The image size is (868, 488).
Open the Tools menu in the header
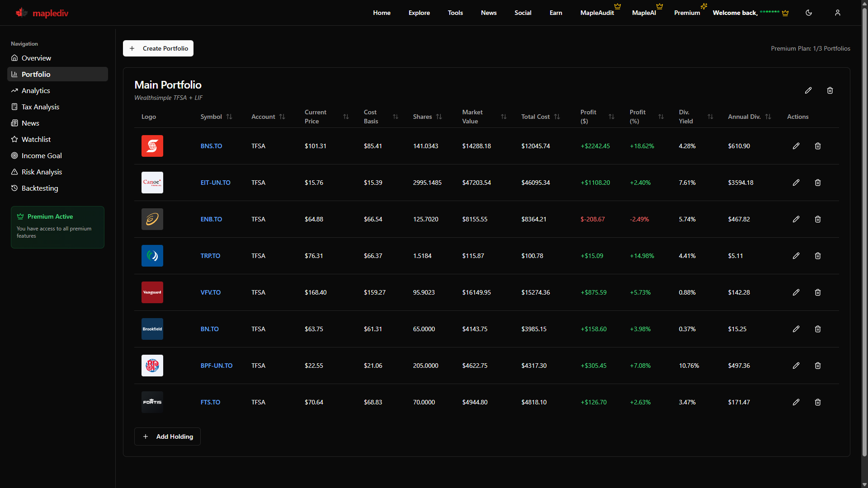point(455,13)
